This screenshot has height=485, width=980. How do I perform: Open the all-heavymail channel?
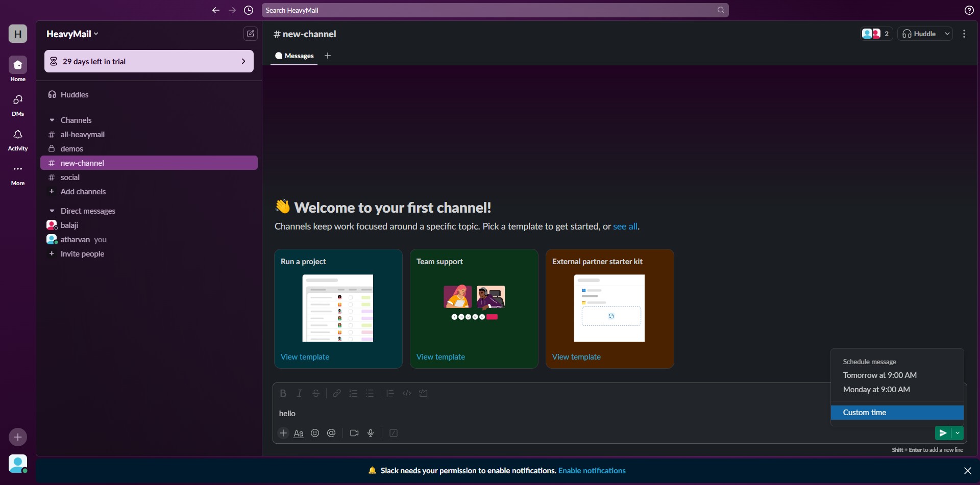pos(149,135)
